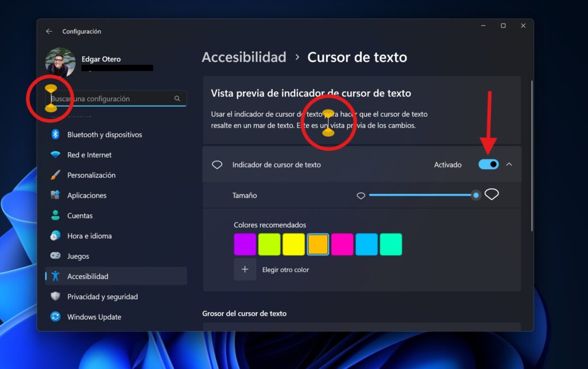
Task: Click the plus button for another color
Action: [x=245, y=269]
